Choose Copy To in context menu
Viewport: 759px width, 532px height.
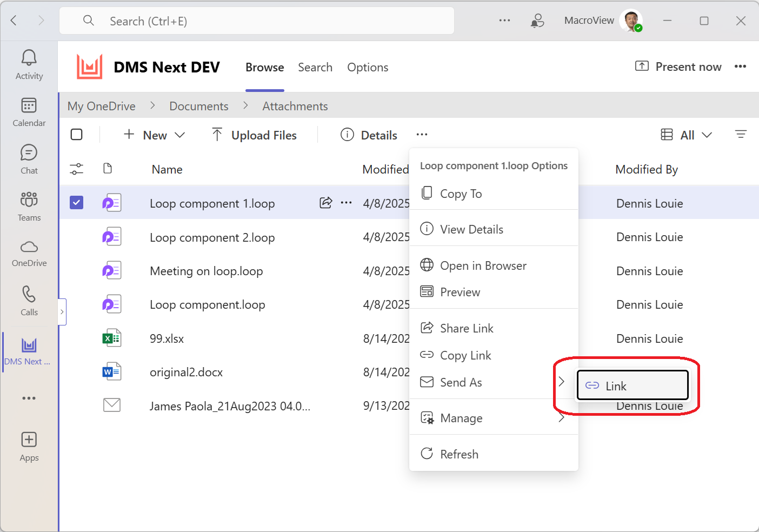point(494,194)
